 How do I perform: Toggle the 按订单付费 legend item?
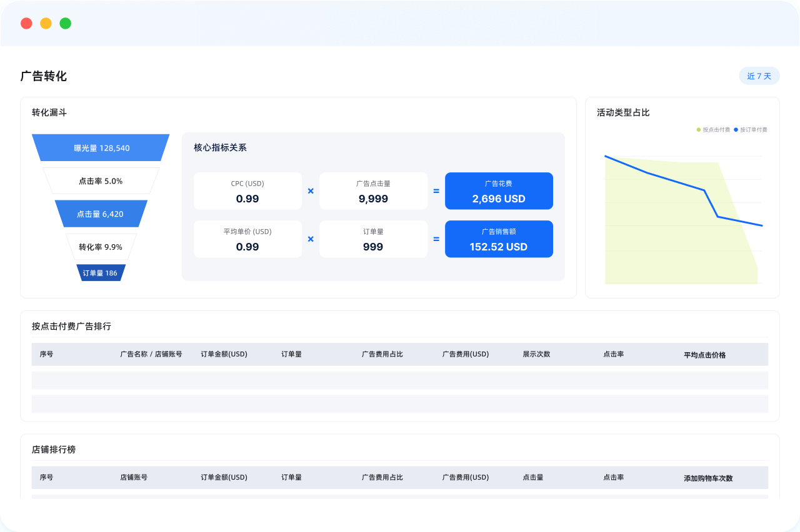[x=751, y=130]
